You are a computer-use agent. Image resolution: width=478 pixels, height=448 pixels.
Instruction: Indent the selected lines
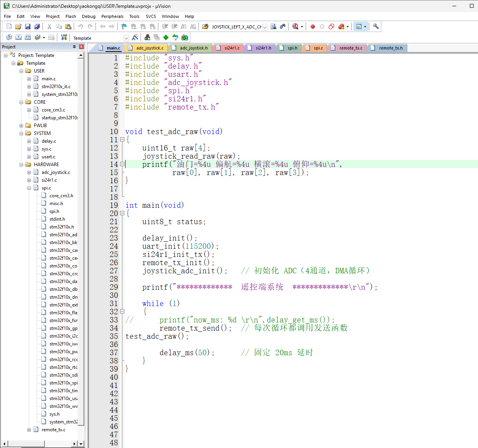[x=165, y=27]
